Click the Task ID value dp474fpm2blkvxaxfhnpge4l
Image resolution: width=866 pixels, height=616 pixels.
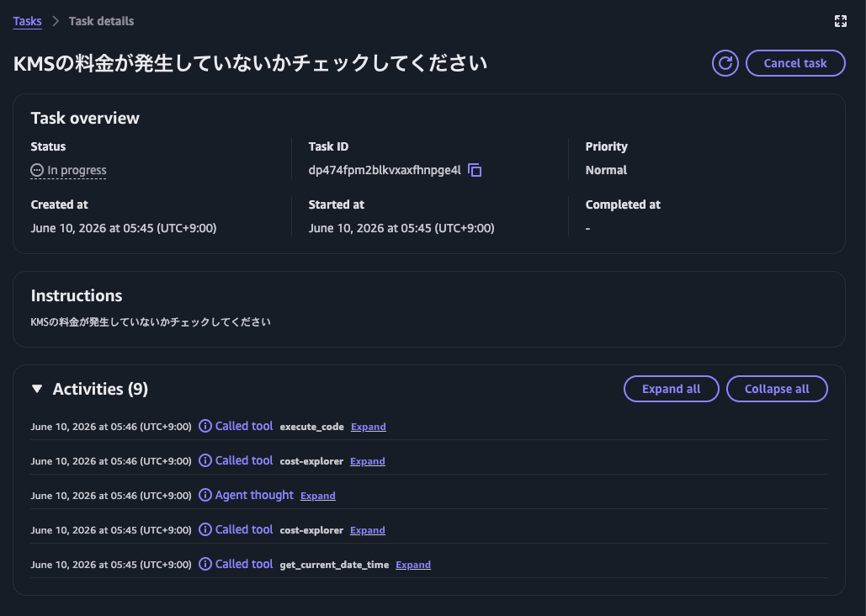pos(385,170)
